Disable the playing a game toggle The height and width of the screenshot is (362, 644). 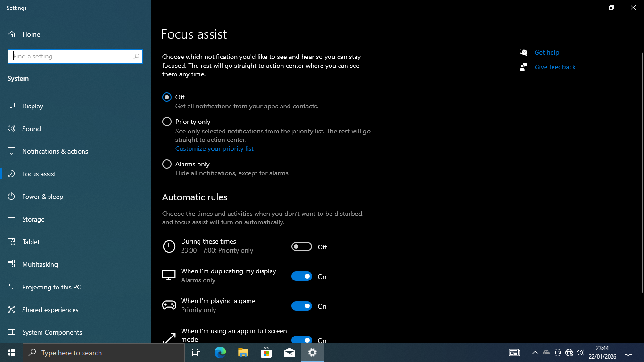(302, 306)
